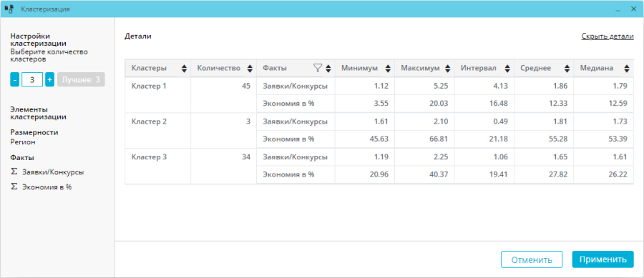Click the Отменить button
Viewport: 644px width, 278px height.
[x=532, y=259]
